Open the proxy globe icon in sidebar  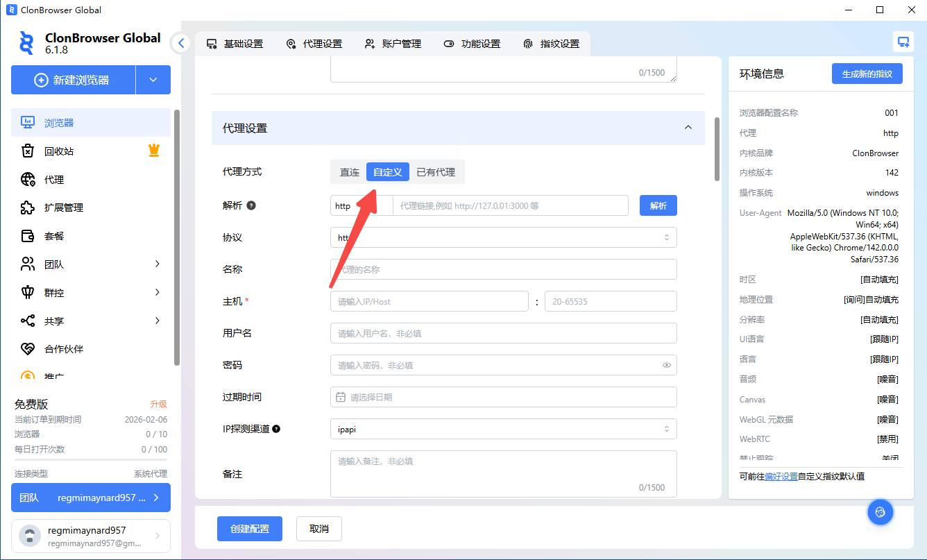tap(28, 179)
